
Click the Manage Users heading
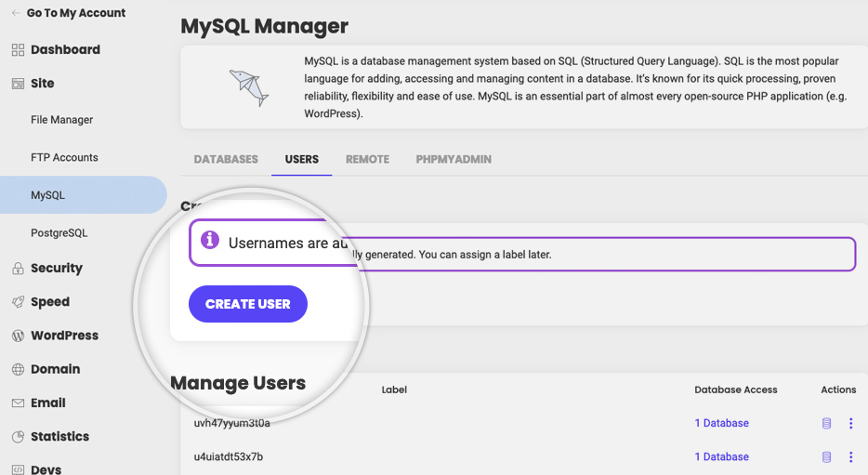(238, 383)
